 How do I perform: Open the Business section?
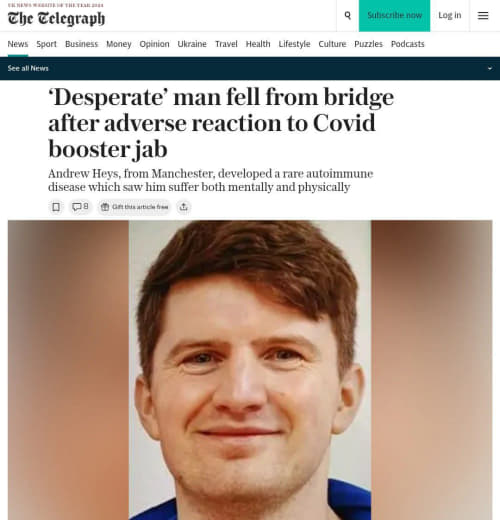click(x=82, y=44)
